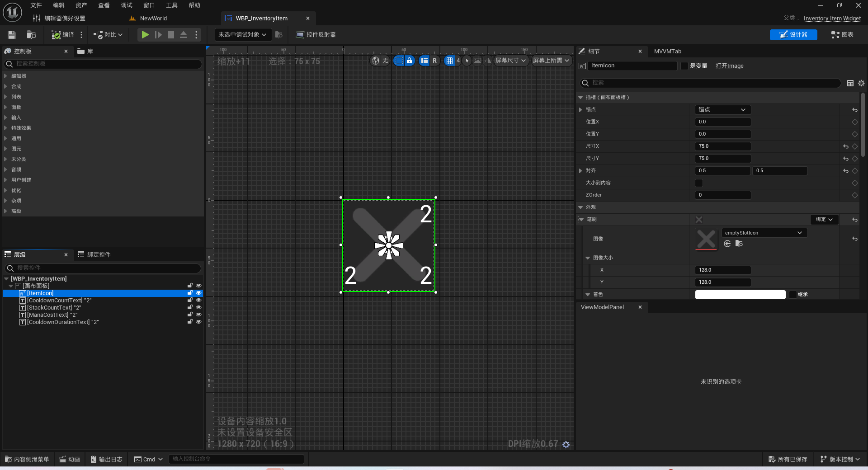
Task: Toggle the lock icon in viewport toolbar
Action: point(409,61)
